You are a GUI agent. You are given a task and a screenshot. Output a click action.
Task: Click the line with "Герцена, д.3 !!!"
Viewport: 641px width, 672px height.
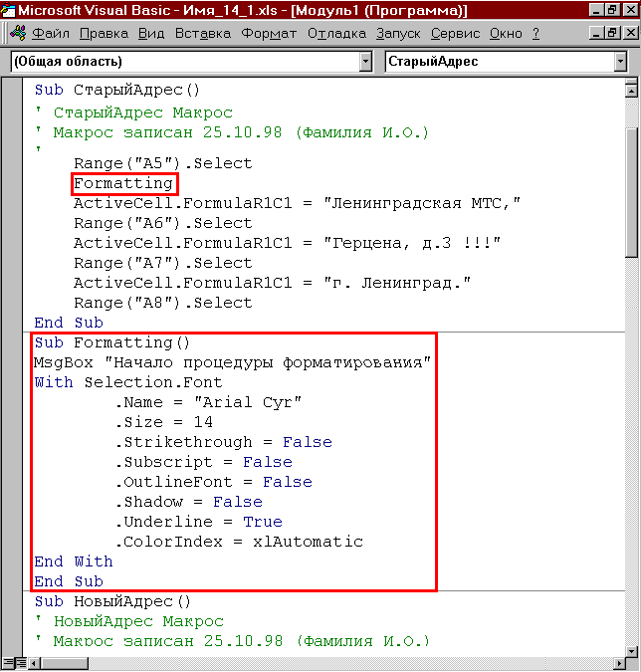287,243
